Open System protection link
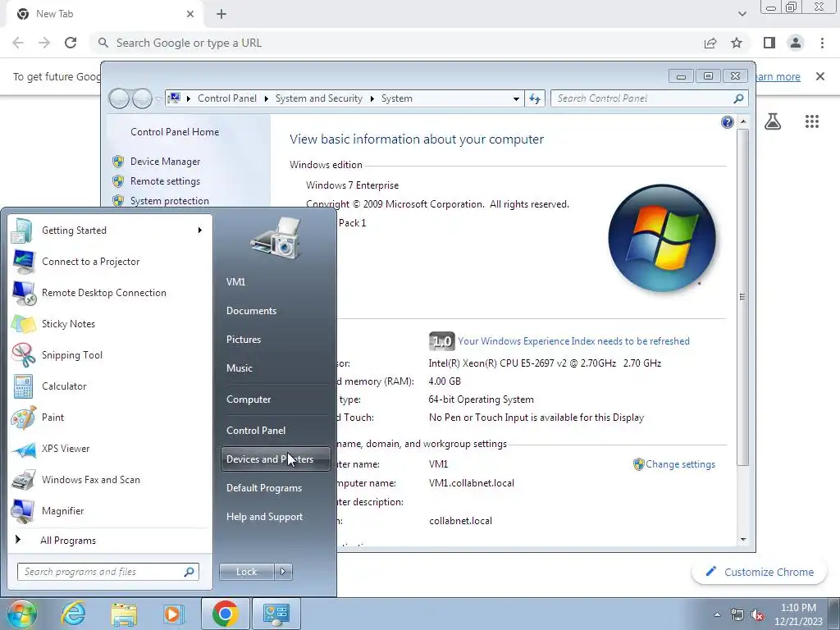840x630 pixels. [x=169, y=201]
